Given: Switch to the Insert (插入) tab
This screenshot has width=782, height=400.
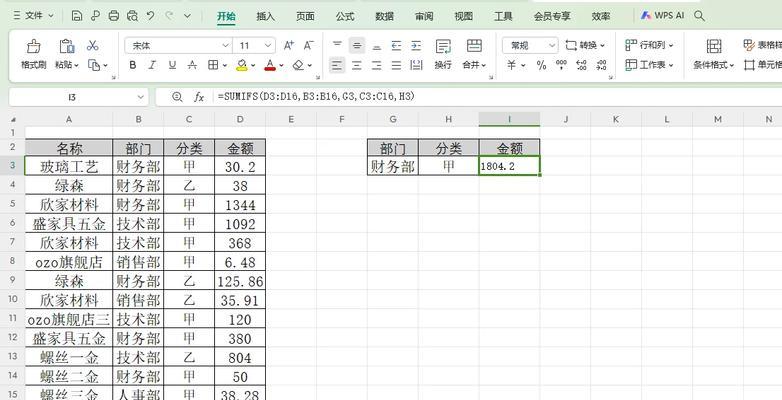Looking at the screenshot, I should point(265,16).
